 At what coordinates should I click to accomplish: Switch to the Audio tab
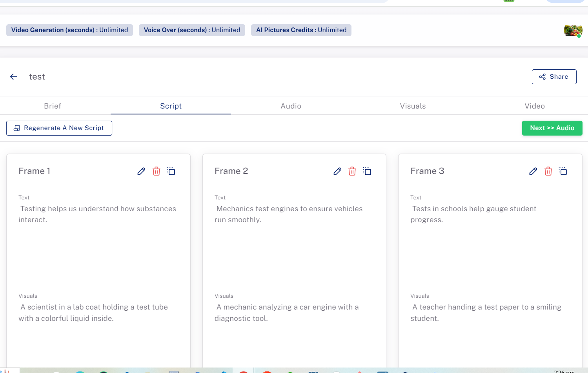pos(291,106)
